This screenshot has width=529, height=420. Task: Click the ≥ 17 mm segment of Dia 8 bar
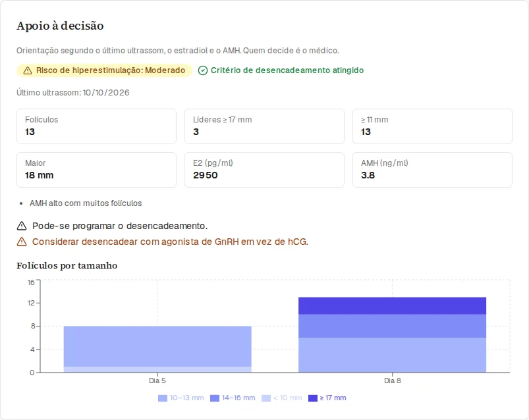pyautogui.click(x=393, y=305)
